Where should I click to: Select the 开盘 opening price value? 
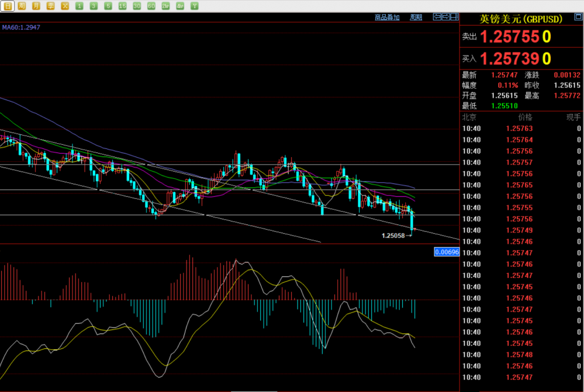click(504, 96)
